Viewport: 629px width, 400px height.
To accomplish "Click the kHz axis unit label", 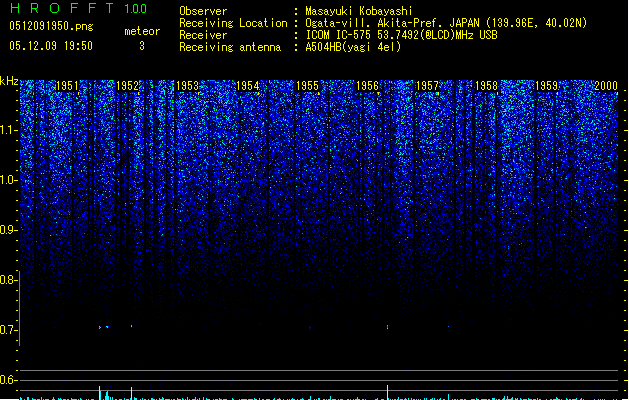I will (9, 81).
